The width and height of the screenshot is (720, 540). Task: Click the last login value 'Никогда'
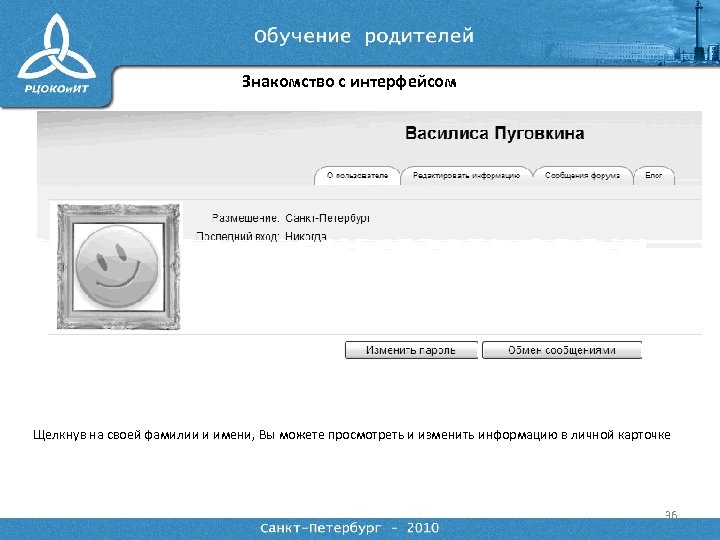click(x=306, y=236)
